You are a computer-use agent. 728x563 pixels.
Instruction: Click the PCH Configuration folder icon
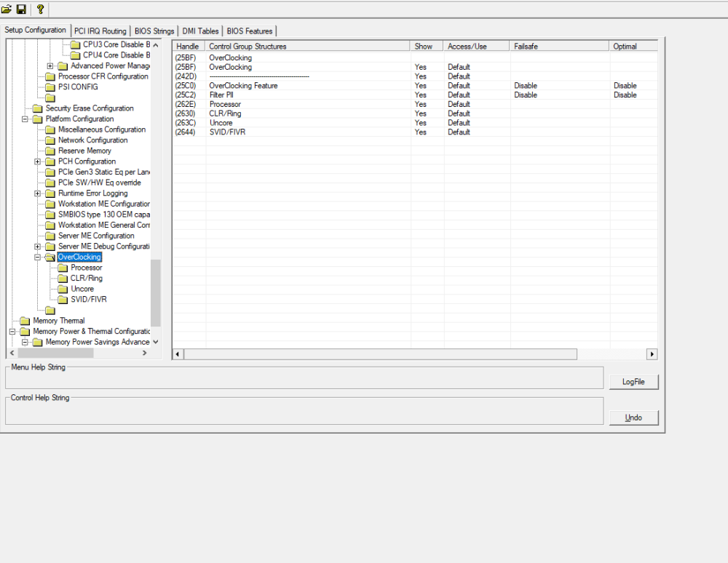click(x=50, y=162)
